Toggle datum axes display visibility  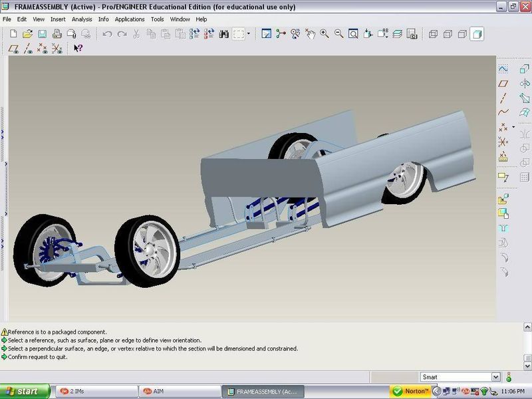(27, 49)
